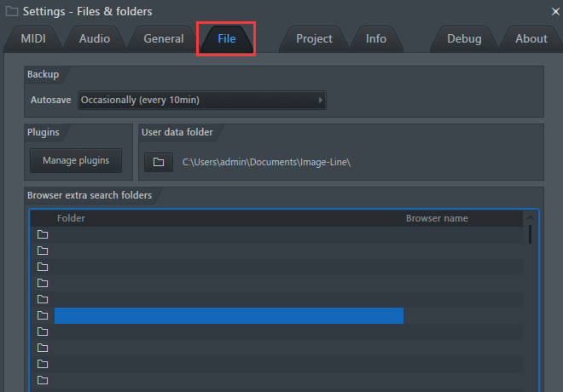Screen dimensions: 563x392
Task: Browse for the user data folder
Action: (159, 162)
